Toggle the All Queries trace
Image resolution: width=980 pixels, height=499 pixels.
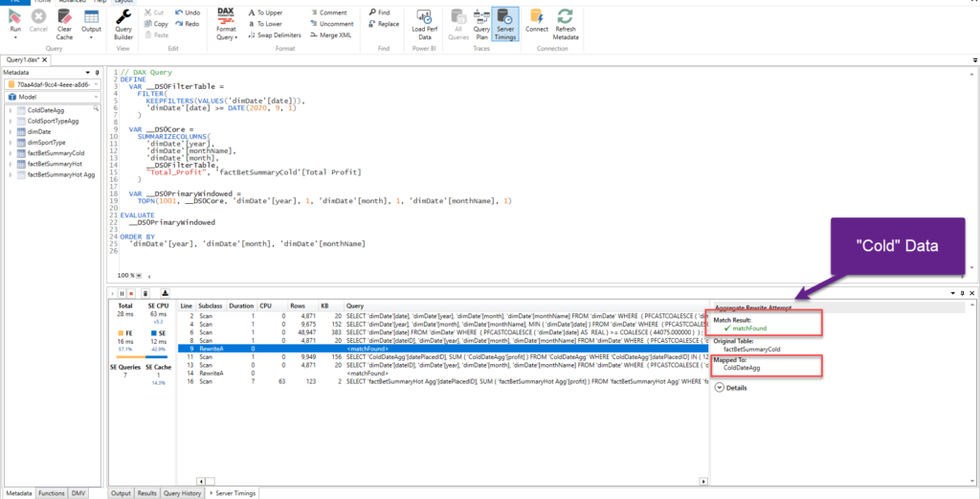click(458, 24)
